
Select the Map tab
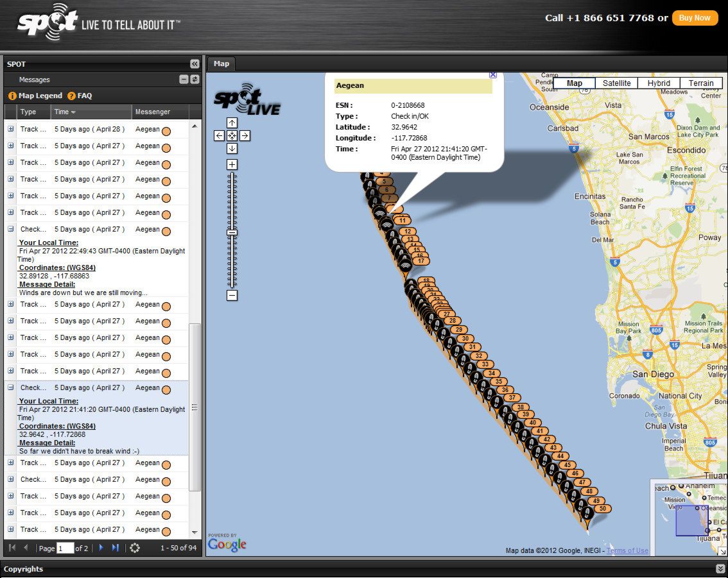(221, 64)
